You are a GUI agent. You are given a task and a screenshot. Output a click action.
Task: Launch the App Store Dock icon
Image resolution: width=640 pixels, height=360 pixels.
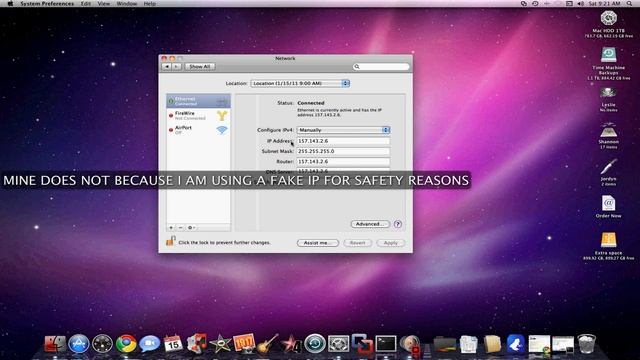coord(79,344)
